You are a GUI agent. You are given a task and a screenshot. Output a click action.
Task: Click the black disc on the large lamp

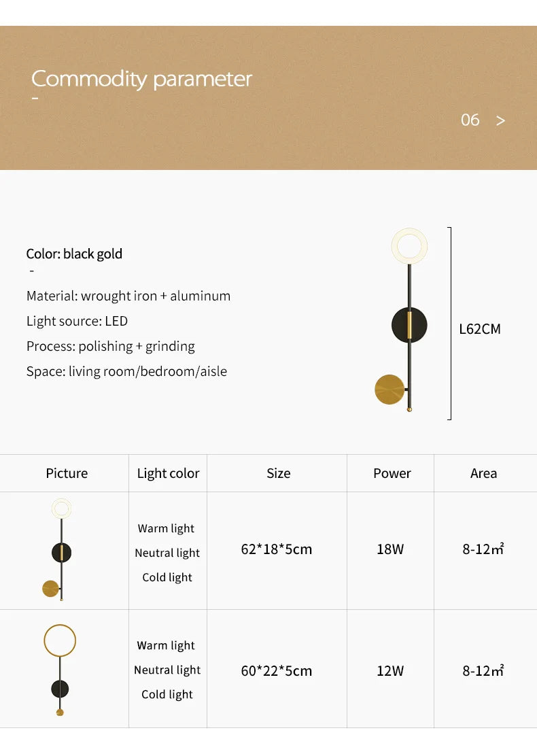409,326
